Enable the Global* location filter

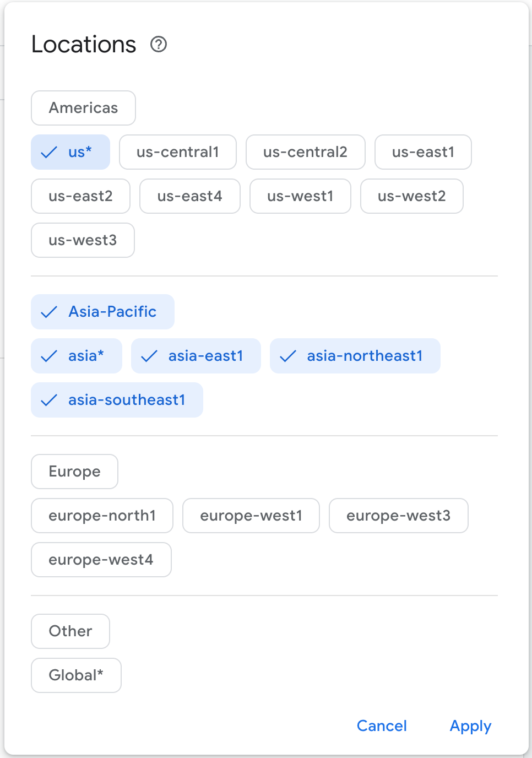76,675
